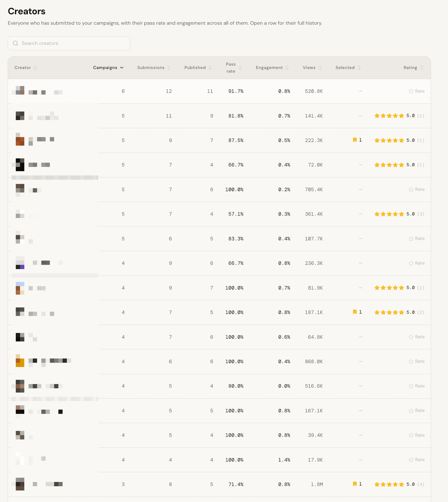This screenshot has height=502, width=448.
Task: Sort by Published column header
Action: point(198,68)
